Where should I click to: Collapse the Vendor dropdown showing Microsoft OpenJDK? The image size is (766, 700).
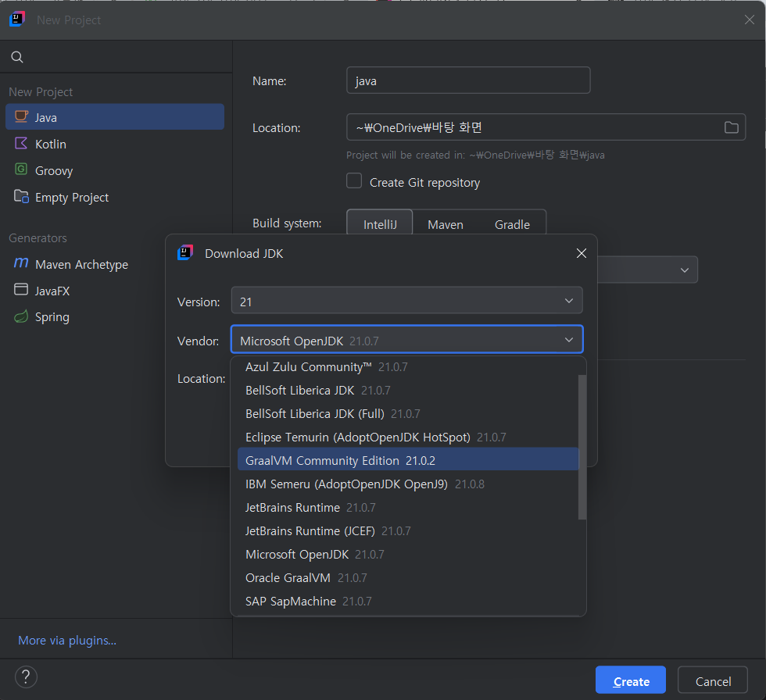407,340
